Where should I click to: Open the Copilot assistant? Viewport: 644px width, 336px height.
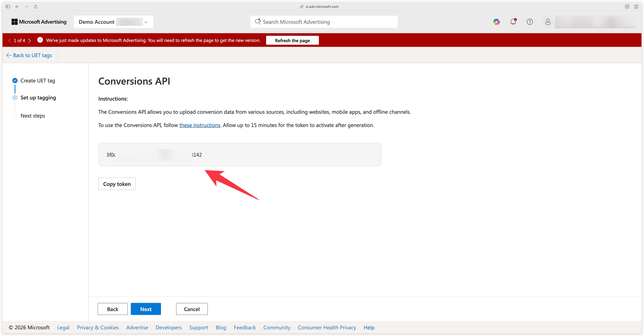pyautogui.click(x=496, y=22)
